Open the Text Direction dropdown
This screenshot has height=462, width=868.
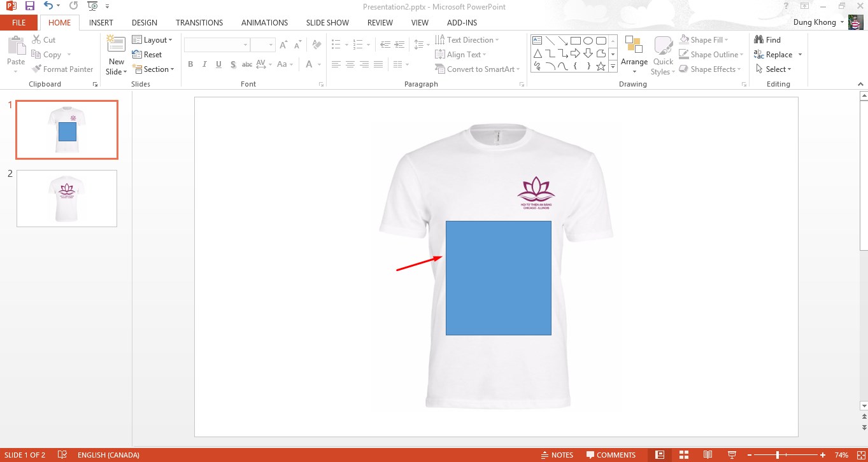coord(467,39)
